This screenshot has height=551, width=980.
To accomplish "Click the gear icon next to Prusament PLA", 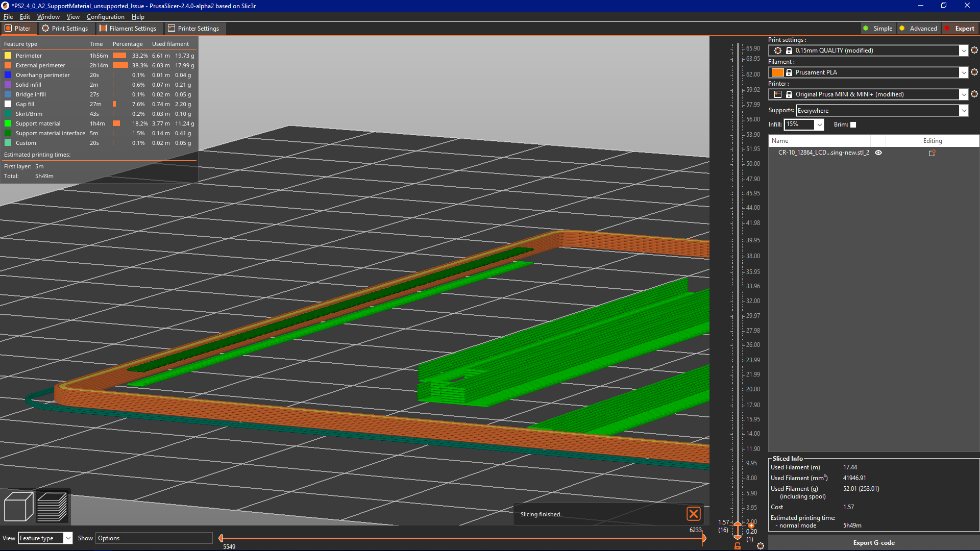I will [x=974, y=72].
